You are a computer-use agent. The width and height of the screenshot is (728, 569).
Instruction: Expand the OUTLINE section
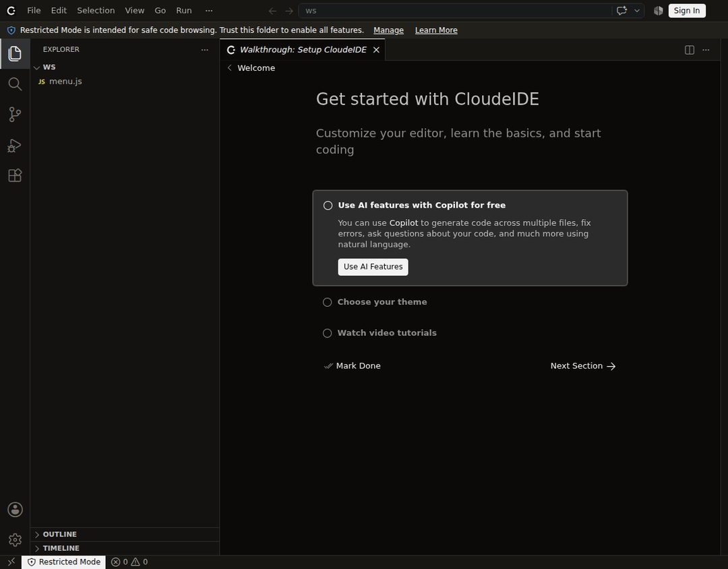coord(36,535)
